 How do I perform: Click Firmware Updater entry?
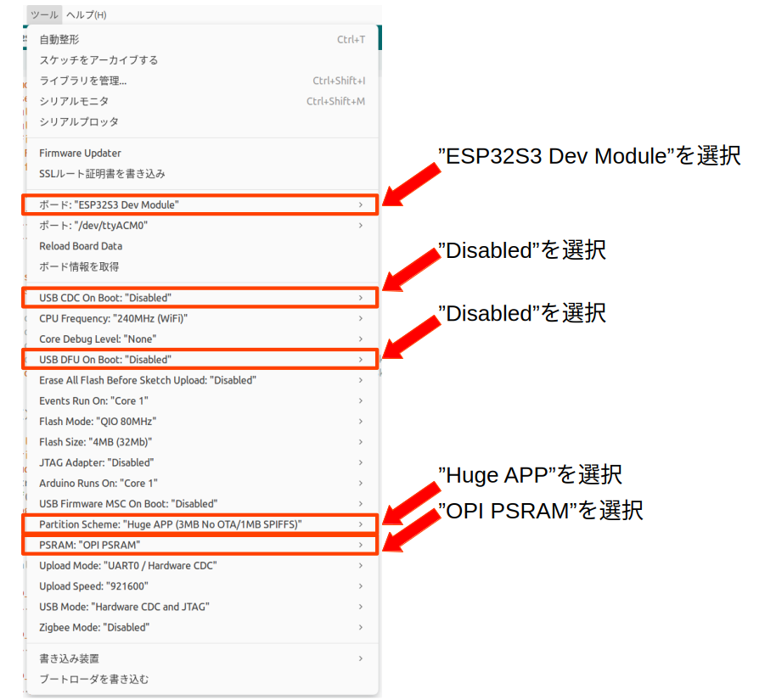pos(80,153)
